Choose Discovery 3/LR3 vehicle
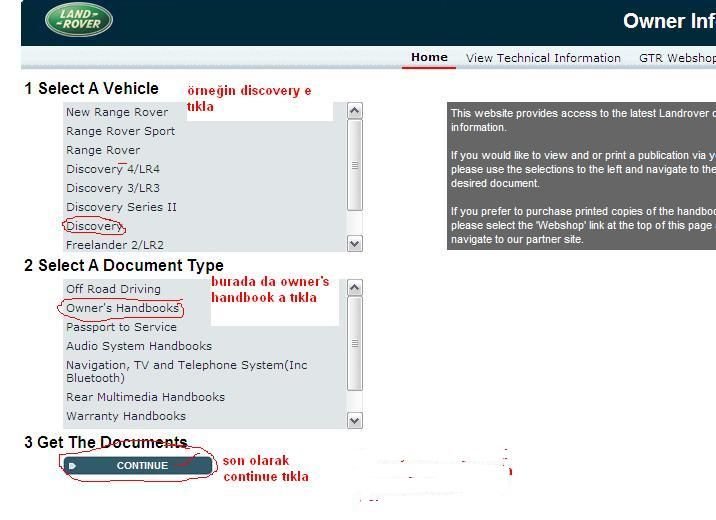716x520 pixels. coord(112,188)
